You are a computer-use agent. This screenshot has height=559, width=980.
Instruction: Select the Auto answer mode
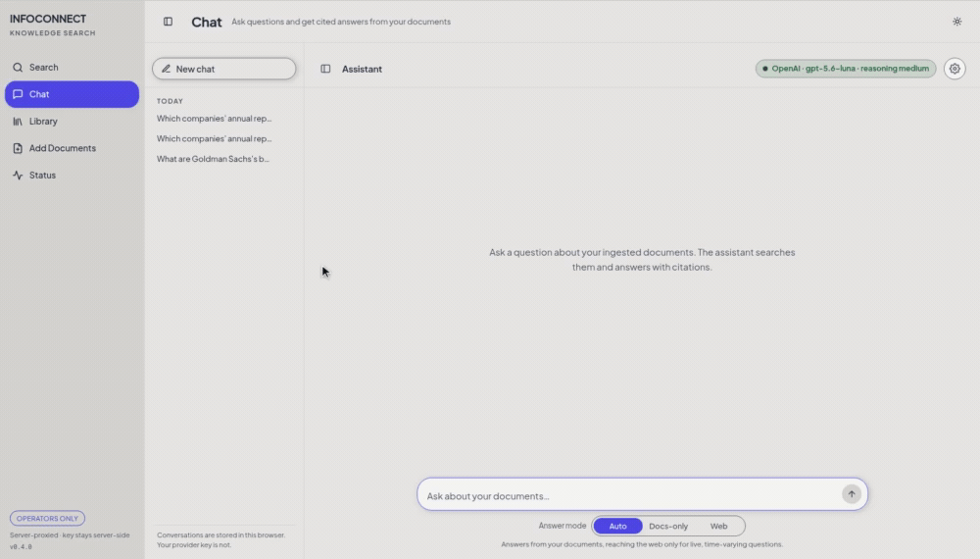pyautogui.click(x=617, y=526)
